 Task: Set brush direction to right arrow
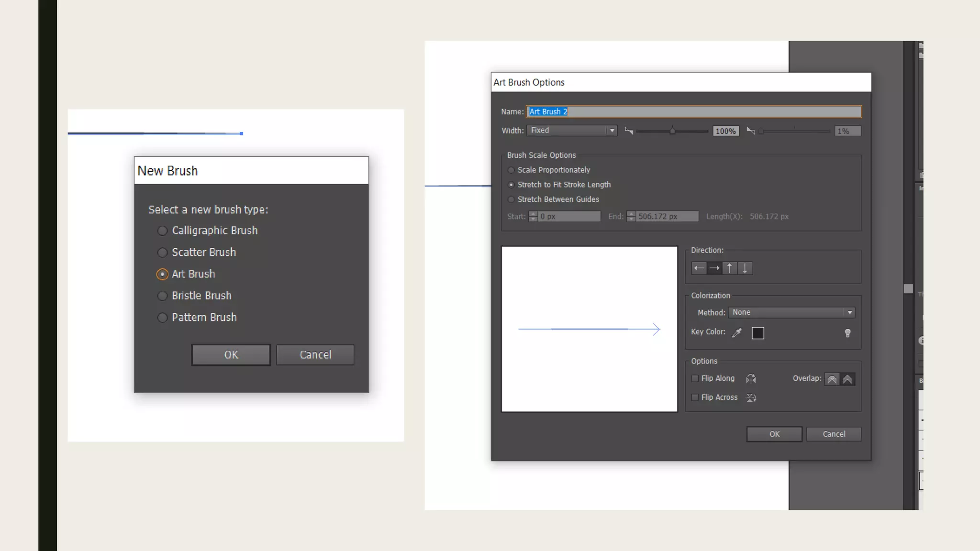click(714, 268)
